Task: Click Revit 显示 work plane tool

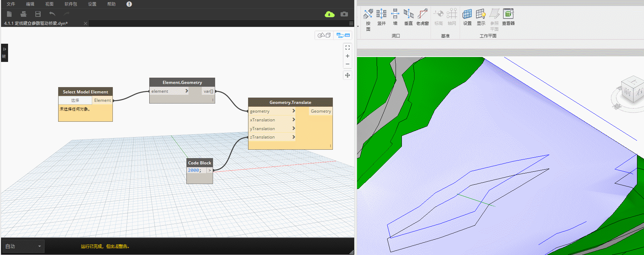Action: click(x=481, y=17)
